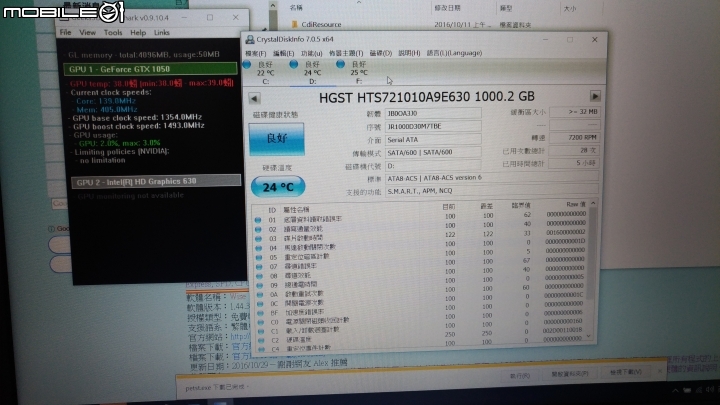Click status dot of attribute ID 08
The image size is (720, 405).
259,276
